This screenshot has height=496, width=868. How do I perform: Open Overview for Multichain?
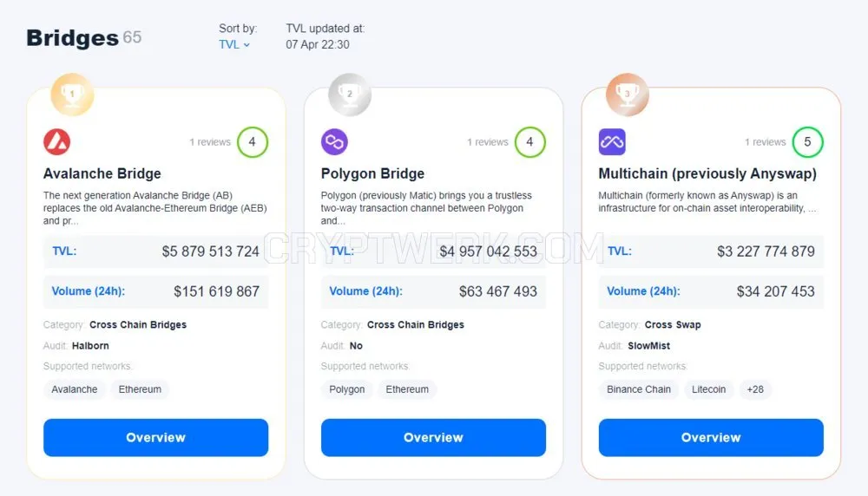pos(711,437)
